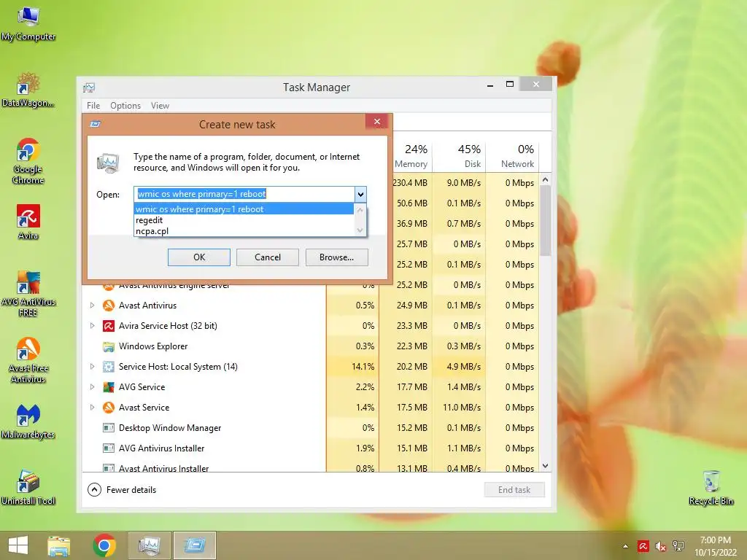
Task: Open the Options menu in Task Manager
Action: coord(125,106)
